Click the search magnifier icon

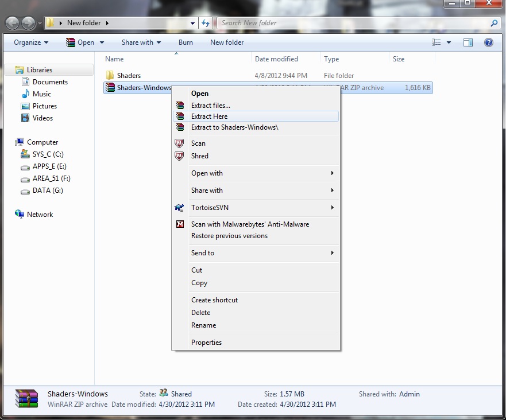494,23
